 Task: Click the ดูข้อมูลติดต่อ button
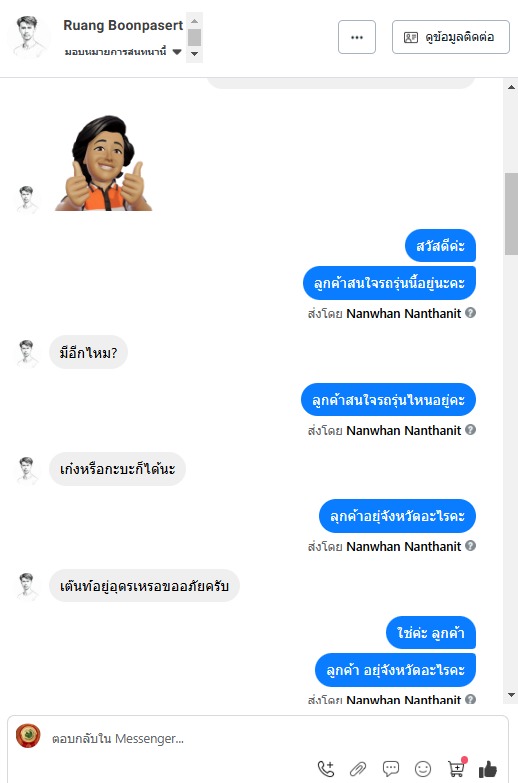451,37
